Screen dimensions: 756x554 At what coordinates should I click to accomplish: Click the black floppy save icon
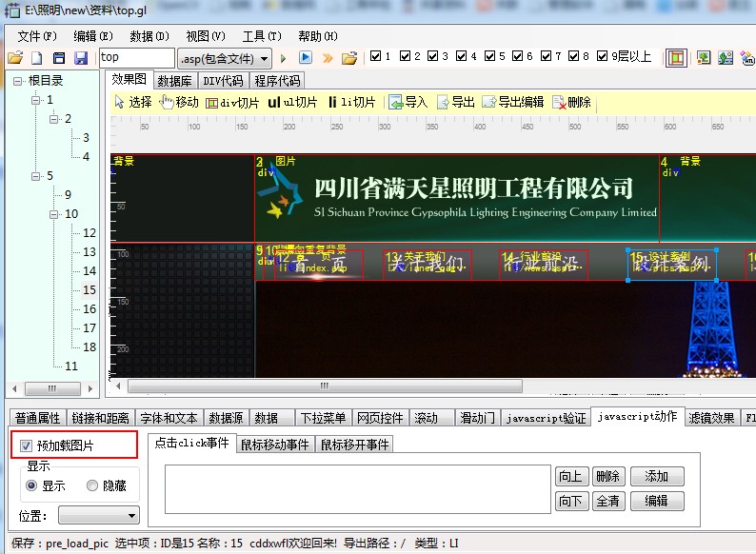click(x=59, y=58)
